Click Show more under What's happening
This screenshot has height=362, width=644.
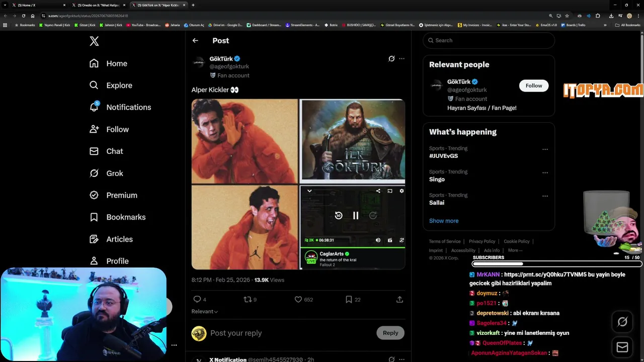pos(444,221)
